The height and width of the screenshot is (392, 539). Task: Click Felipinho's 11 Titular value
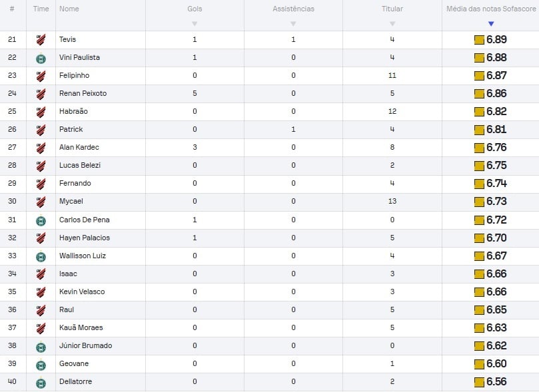point(392,75)
